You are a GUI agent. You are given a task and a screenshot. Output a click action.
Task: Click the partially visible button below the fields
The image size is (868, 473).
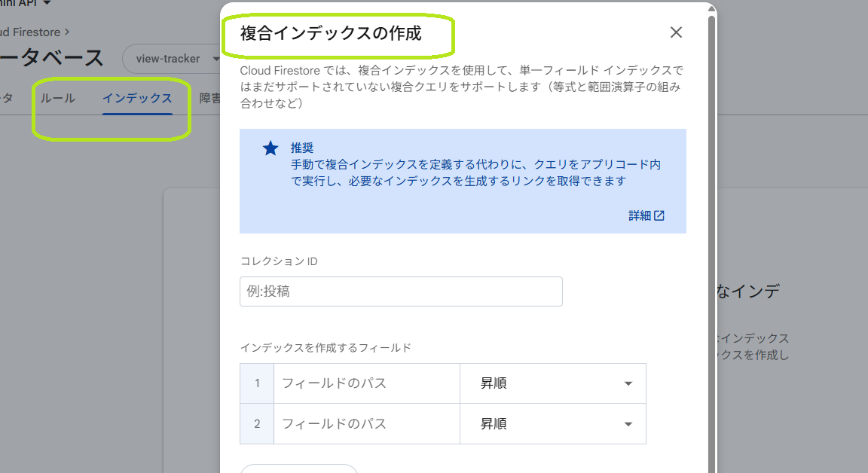[298, 470]
